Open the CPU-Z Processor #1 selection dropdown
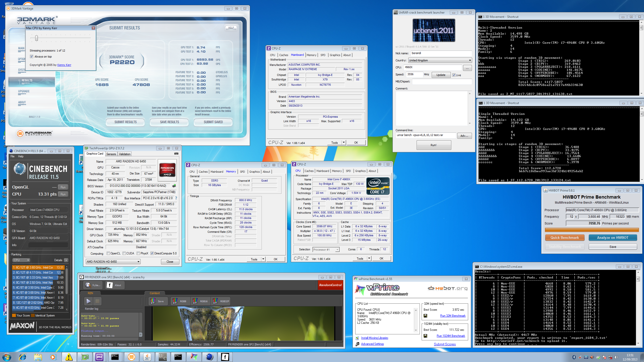The width and height of the screenshot is (644, 362). 326,250
